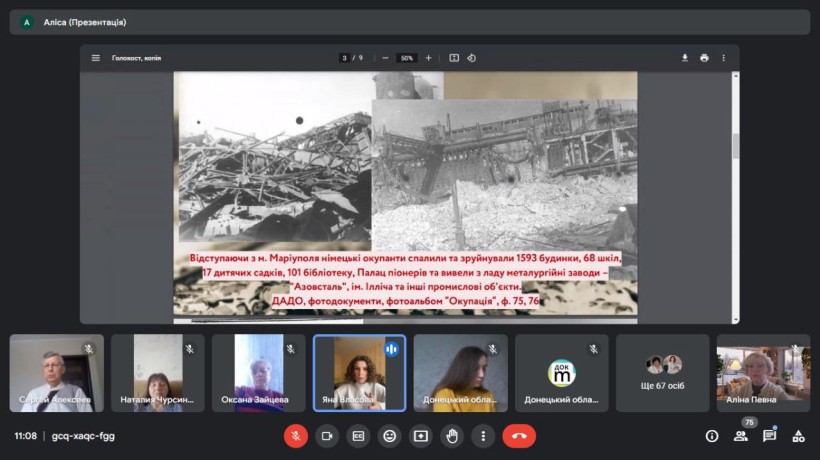The image size is (820, 460).
Task: Toggle the camera button
Action: click(327, 436)
